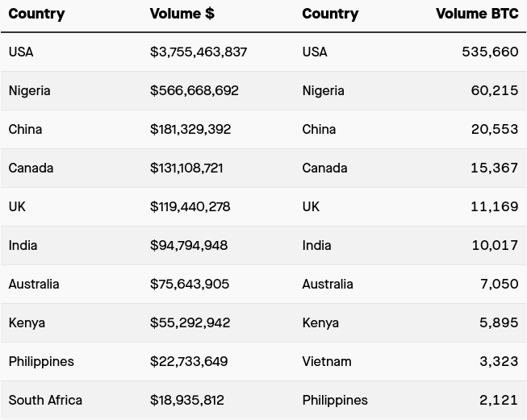Viewport: 527px width, 420px height.
Task: Select the South Africa country cell
Action: pyautogui.click(x=45, y=400)
